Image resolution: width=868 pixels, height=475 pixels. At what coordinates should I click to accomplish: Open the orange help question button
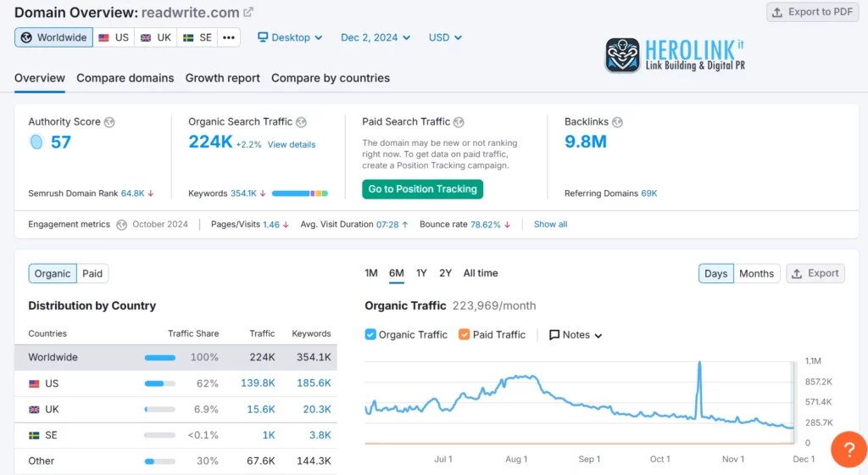(x=849, y=450)
